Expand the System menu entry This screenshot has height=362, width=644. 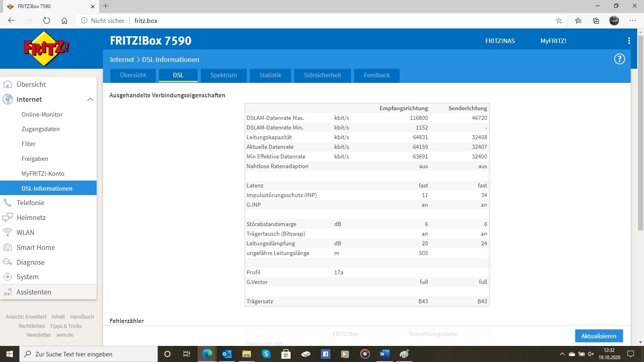27,277
